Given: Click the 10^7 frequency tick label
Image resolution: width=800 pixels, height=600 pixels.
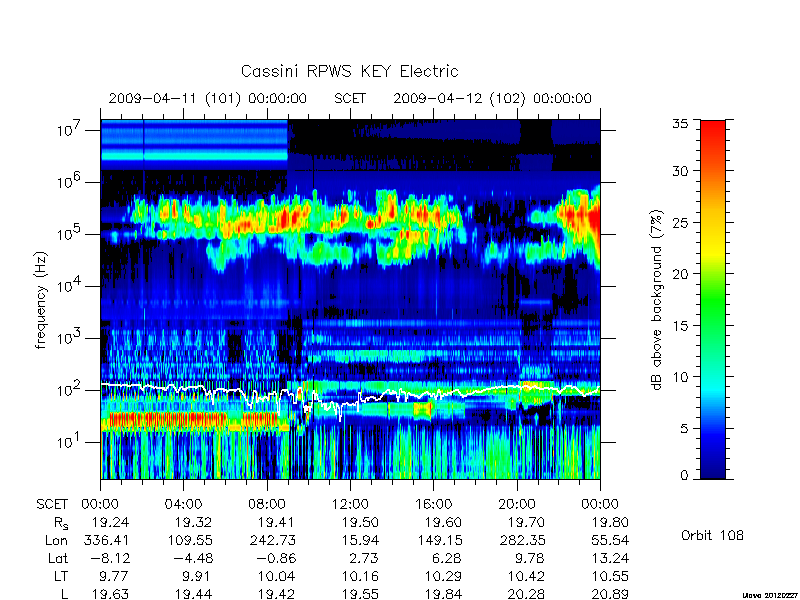Looking at the screenshot, I should (x=70, y=129).
